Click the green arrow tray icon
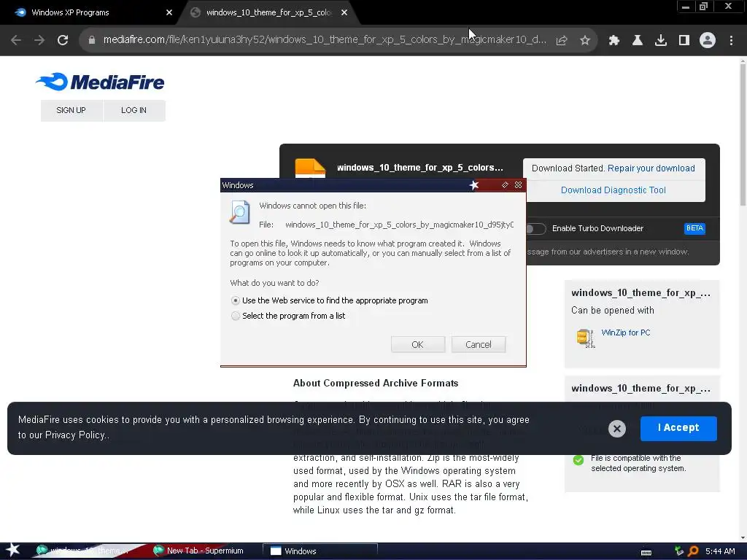 tap(679, 551)
